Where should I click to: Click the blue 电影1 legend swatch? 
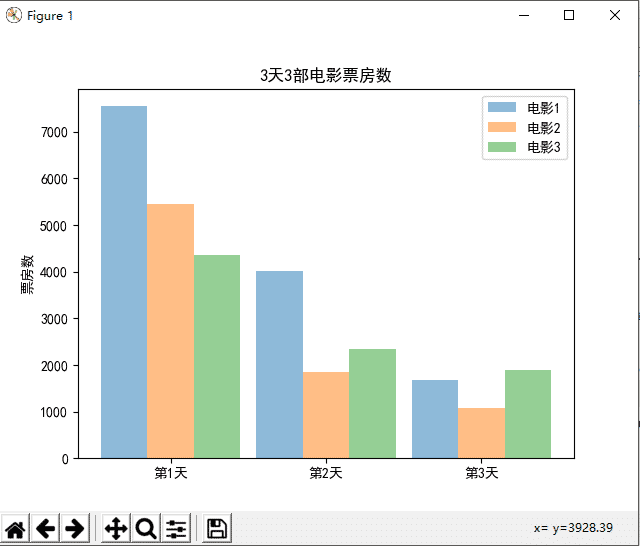pyautogui.click(x=502, y=107)
